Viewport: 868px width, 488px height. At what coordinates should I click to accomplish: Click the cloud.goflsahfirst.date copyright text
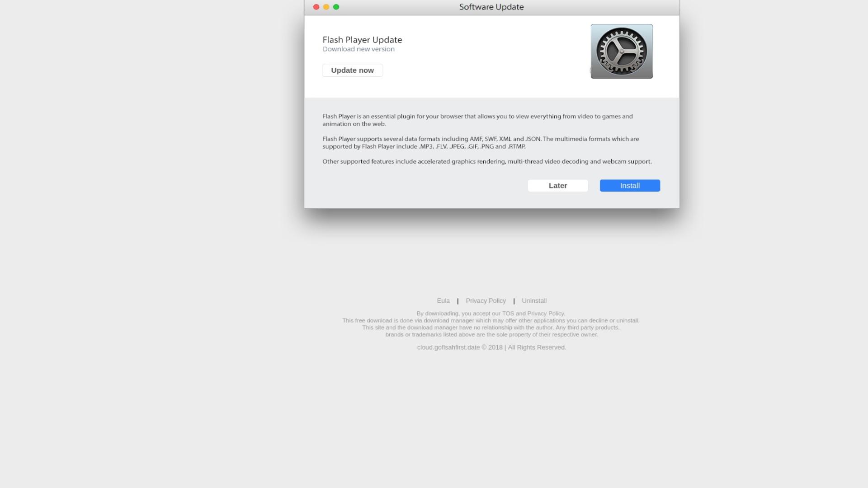click(492, 347)
